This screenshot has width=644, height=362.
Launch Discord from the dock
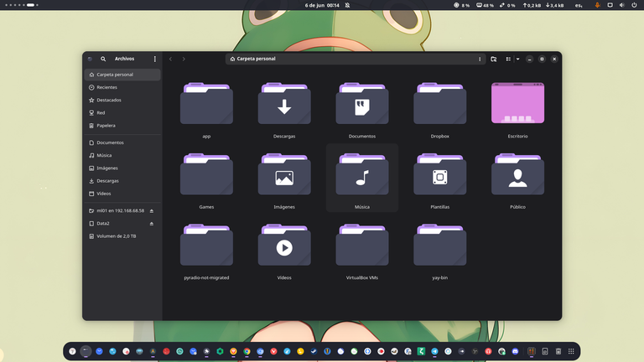[x=515, y=351]
